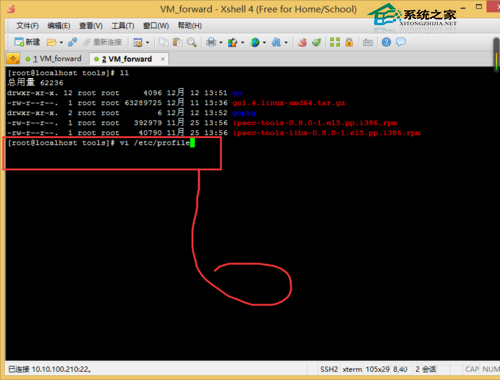Image resolution: width=500 pixels, height=380 pixels.
Task: Open the 编辑(E) menu
Action: click(x=59, y=26)
